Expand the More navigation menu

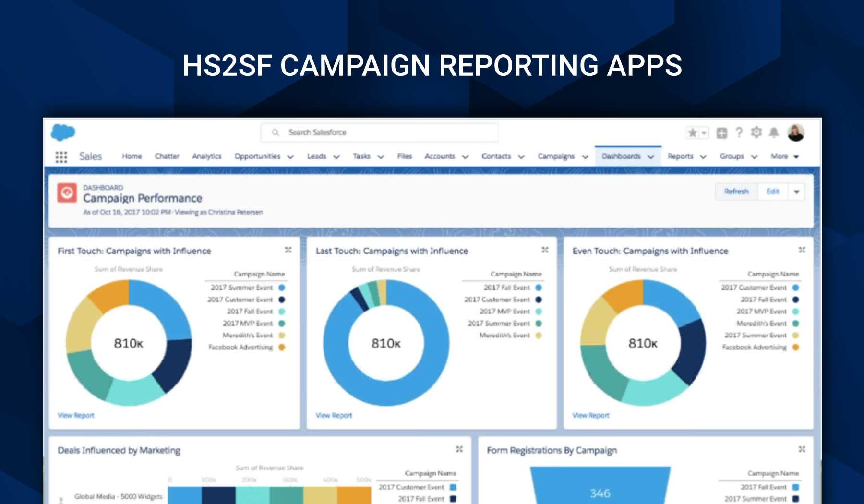784,156
